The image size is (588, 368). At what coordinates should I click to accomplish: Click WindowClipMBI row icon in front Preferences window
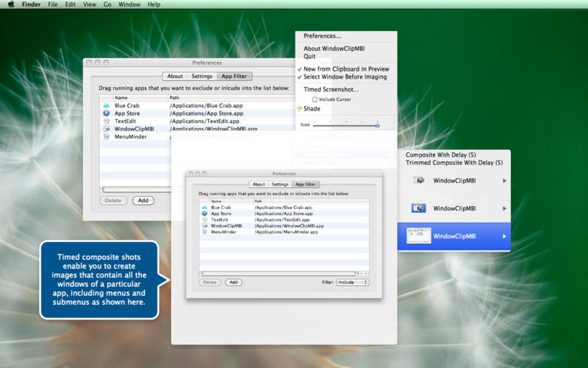(205, 226)
